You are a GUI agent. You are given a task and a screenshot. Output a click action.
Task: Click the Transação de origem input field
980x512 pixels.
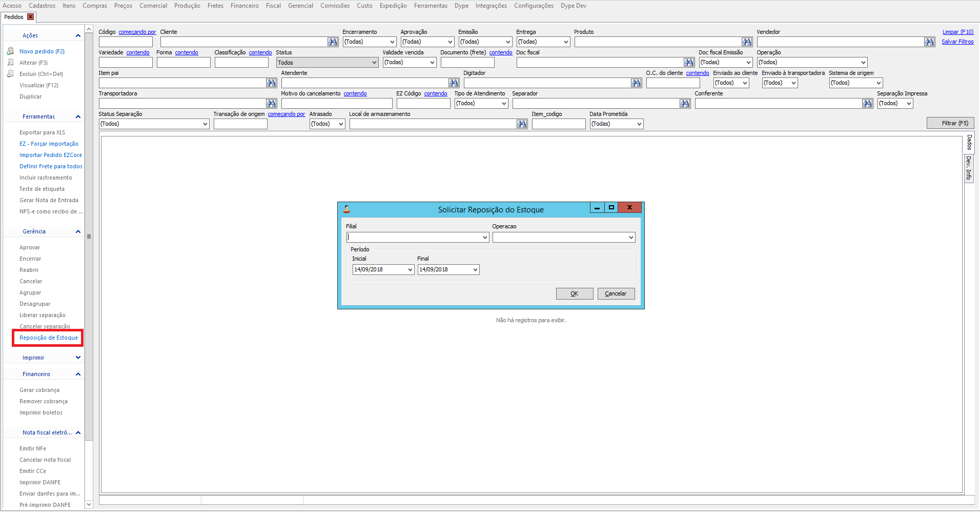click(x=240, y=124)
